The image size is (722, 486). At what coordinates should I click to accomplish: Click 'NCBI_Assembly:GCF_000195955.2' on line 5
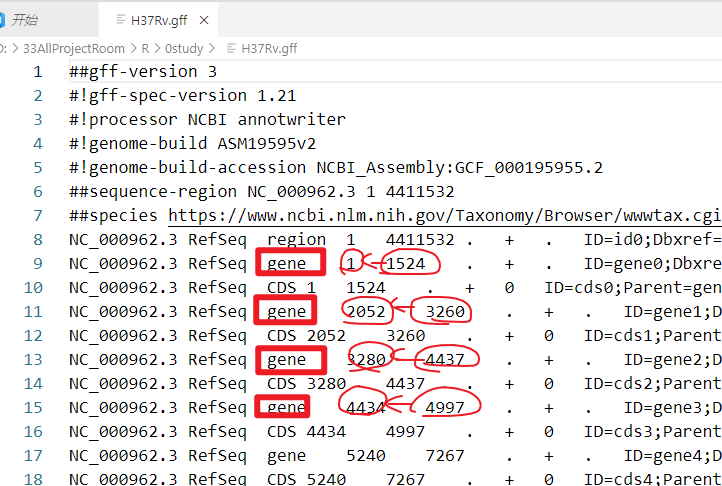tap(460, 168)
